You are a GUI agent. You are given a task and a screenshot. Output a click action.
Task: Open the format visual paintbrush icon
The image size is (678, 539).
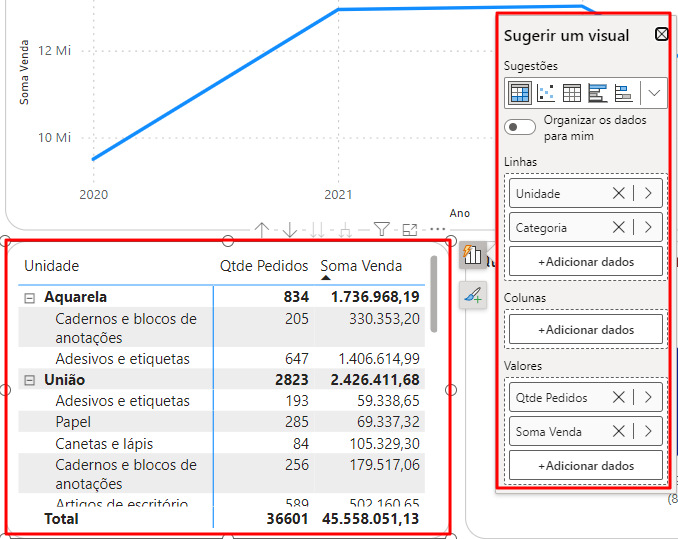pos(473,294)
